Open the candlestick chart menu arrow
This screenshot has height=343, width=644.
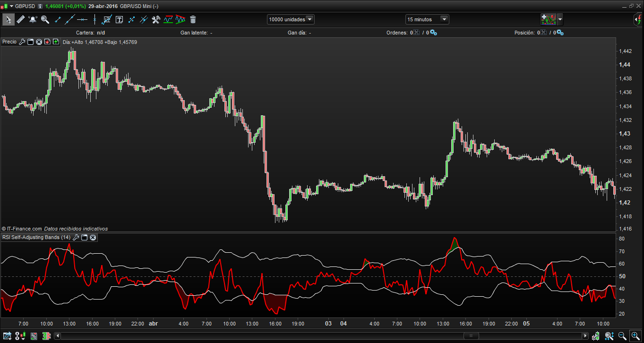point(12,6)
